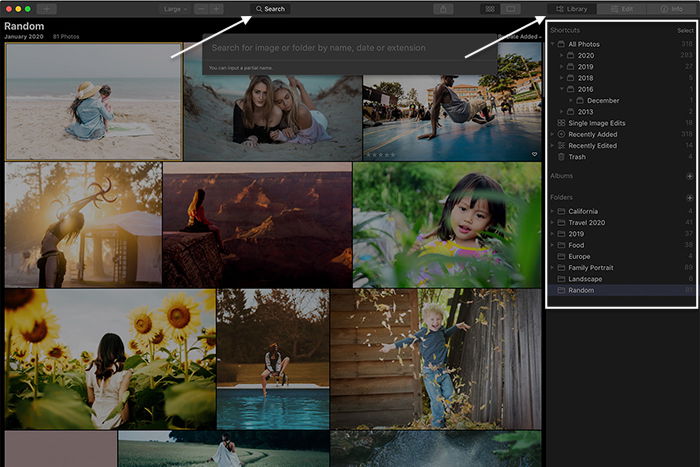Switch to gallery grid view icon
Image resolution: width=700 pixels, height=467 pixels.
pyautogui.click(x=490, y=9)
